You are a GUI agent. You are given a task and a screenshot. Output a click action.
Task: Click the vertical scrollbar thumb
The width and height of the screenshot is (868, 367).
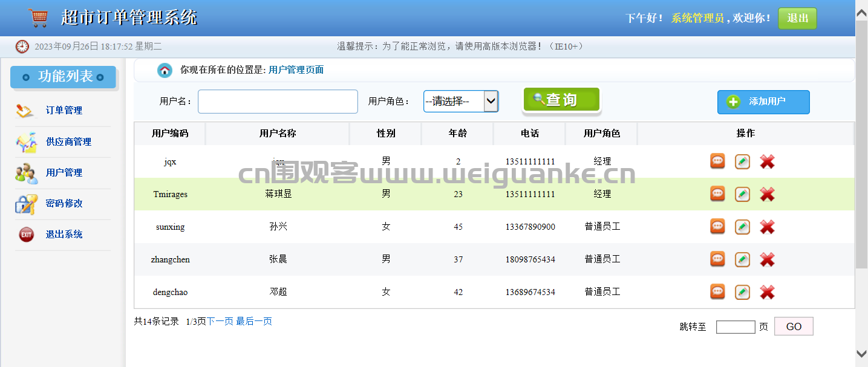point(861,145)
